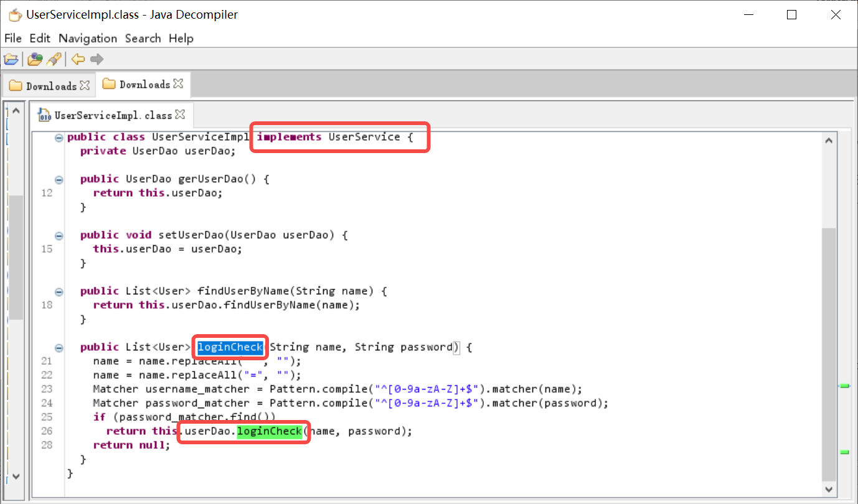
Task: Close the inactive Downloads tab
Action: (85, 85)
